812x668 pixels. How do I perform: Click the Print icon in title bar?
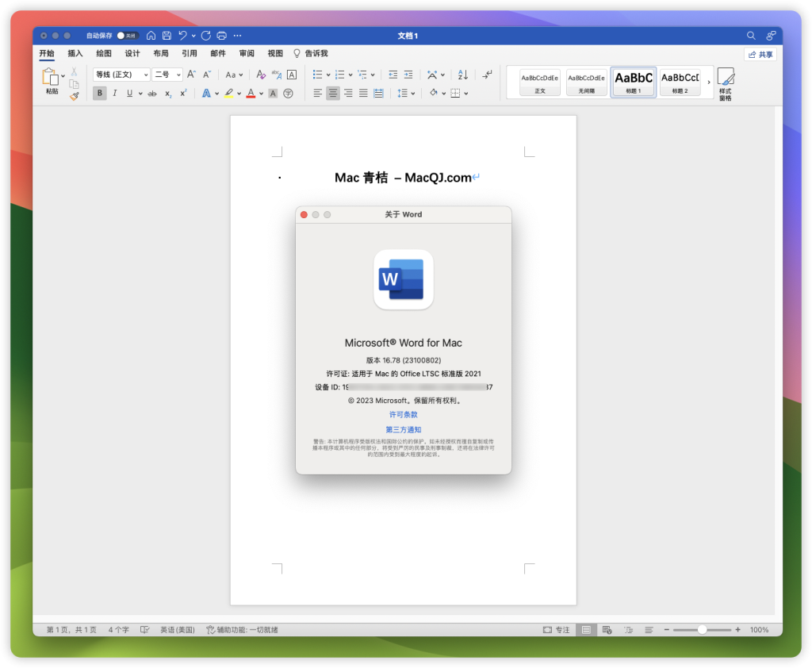click(x=221, y=36)
